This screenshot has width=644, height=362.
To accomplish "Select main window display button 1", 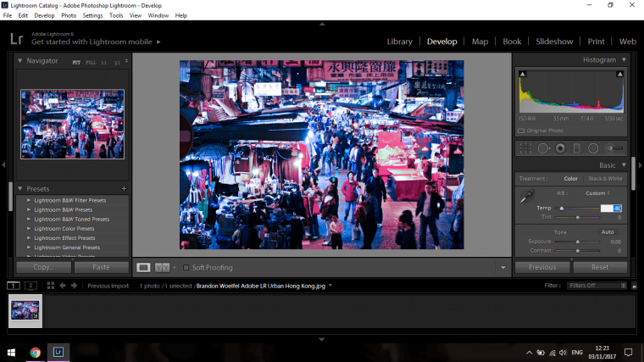I will click(x=14, y=286).
